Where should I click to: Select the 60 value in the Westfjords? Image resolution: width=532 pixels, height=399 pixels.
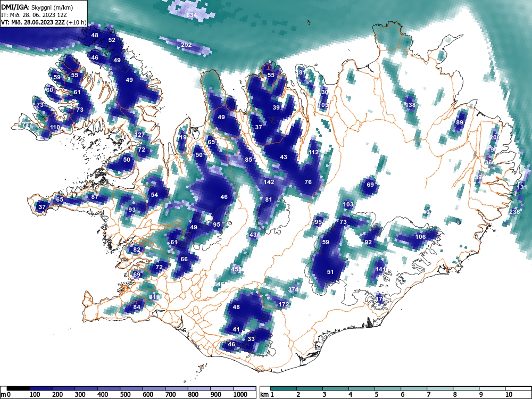pos(49,90)
